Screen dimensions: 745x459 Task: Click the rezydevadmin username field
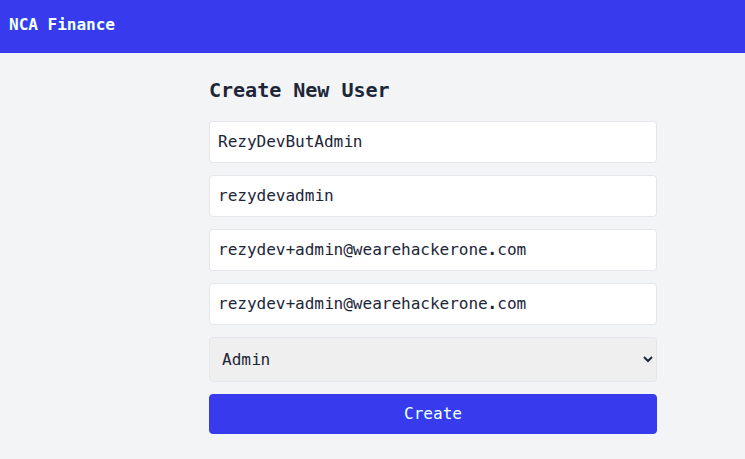pyautogui.click(x=432, y=196)
